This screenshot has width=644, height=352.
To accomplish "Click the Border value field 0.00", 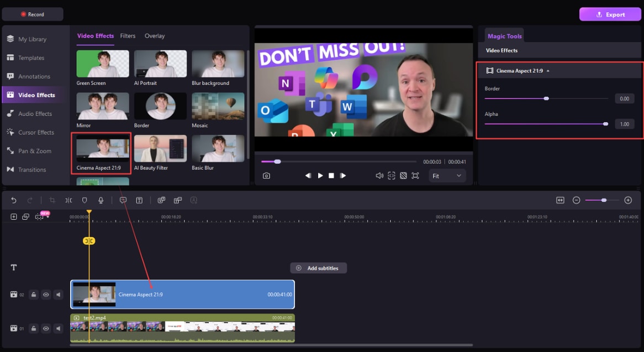I will pyautogui.click(x=625, y=98).
